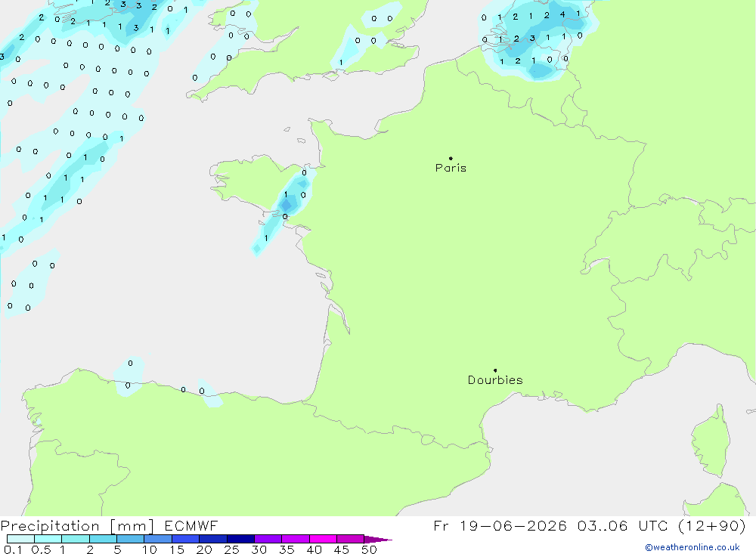Viewport: 756px width, 554px height.
Task: Click the legend value label 25
Action: coord(231,549)
